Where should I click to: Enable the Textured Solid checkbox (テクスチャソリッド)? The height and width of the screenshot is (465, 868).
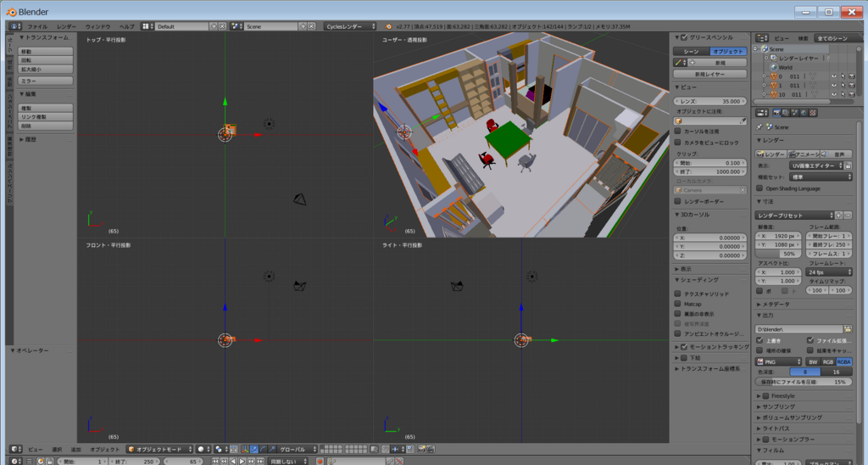[677, 294]
